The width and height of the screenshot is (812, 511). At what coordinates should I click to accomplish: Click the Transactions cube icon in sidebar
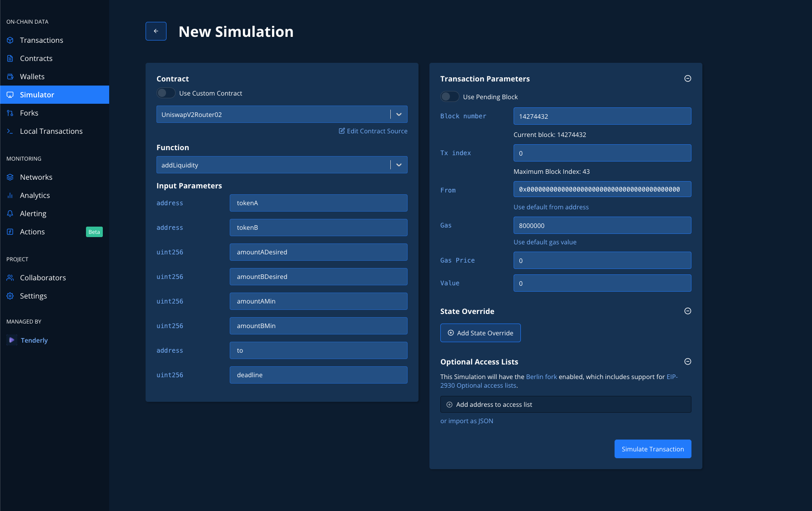(x=10, y=40)
